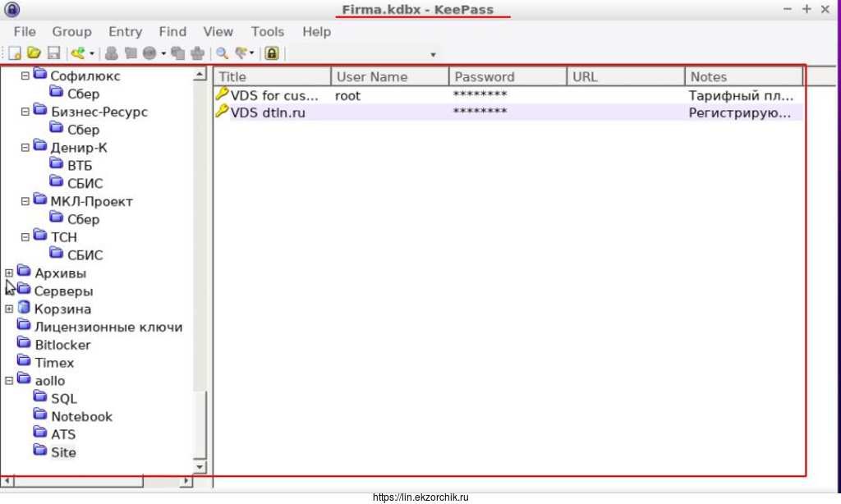Collapse the МКЛ-Проект group
841x504 pixels.
click(x=25, y=201)
